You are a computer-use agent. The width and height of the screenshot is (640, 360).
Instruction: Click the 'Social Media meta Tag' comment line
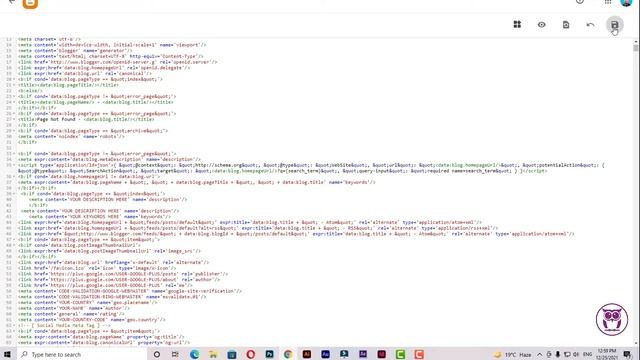(64, 325)
